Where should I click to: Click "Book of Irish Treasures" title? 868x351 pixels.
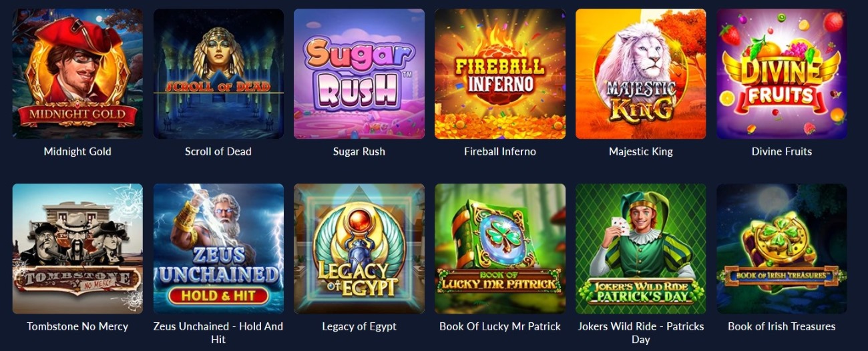coord(782,326)
